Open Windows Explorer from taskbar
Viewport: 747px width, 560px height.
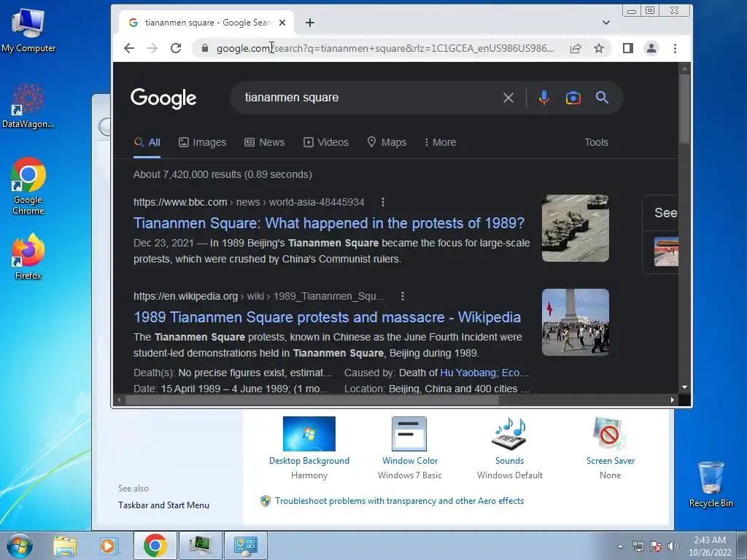coord(65,545)
